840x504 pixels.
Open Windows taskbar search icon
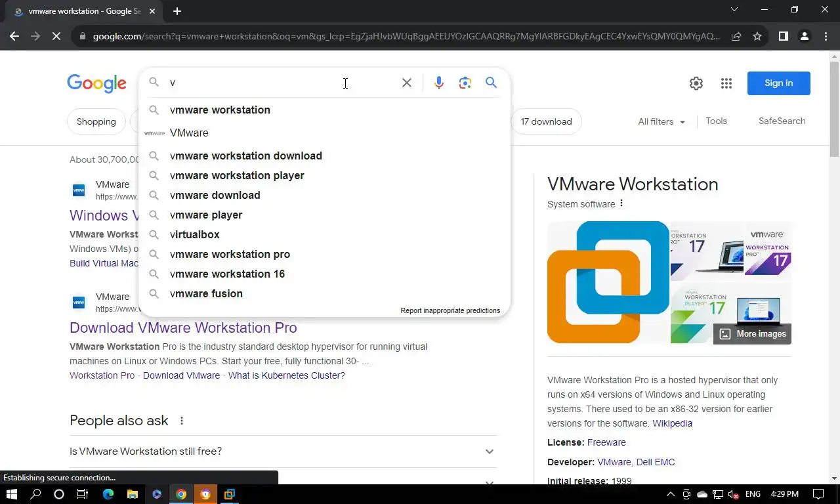[x=36, y=494]
